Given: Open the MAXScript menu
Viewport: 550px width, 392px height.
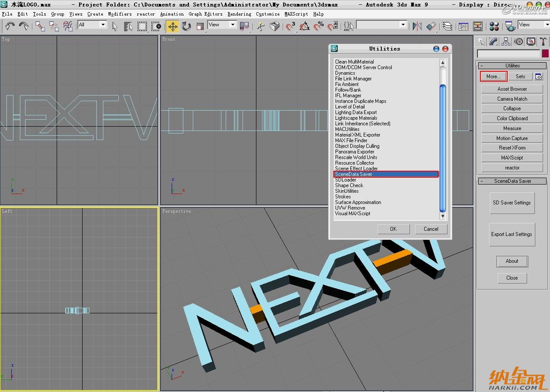Looking at the screenshot, I should tap(296, 14).
